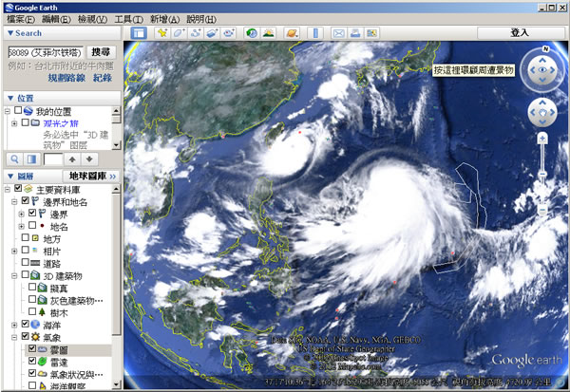Click the historical imagery clock icon
The image size is (570, 392).
point(252,33)
